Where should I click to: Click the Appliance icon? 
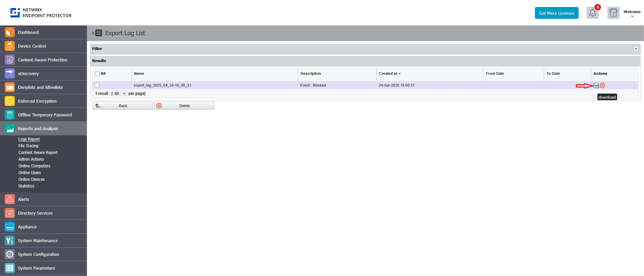point(10,227)
